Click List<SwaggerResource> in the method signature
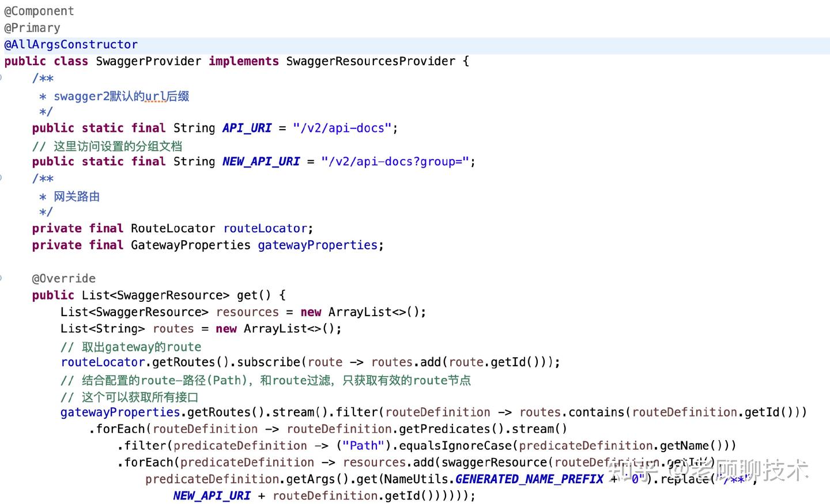830x504 pixels. click(x=156, y=295)
